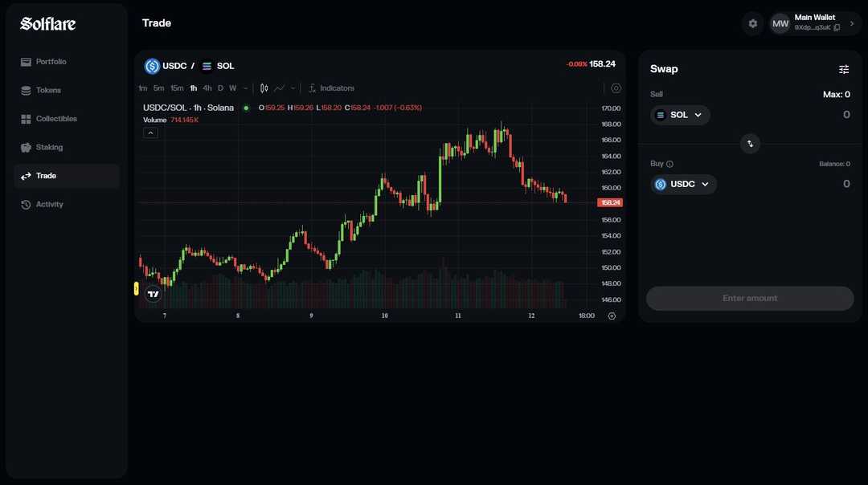Open the USDC buy token dropdown
868x485 pixels.
(x=683, y=184)
